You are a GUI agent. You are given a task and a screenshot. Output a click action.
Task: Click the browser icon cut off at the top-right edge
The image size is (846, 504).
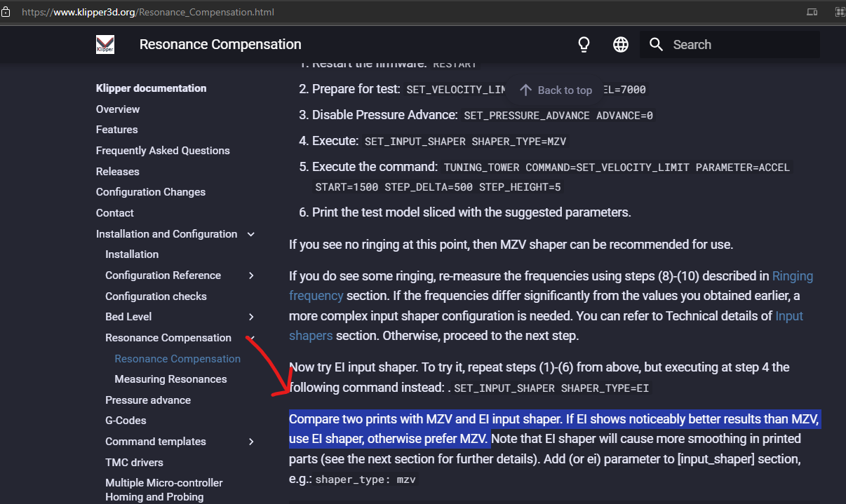pyautogui.click(x=840, y=12)
